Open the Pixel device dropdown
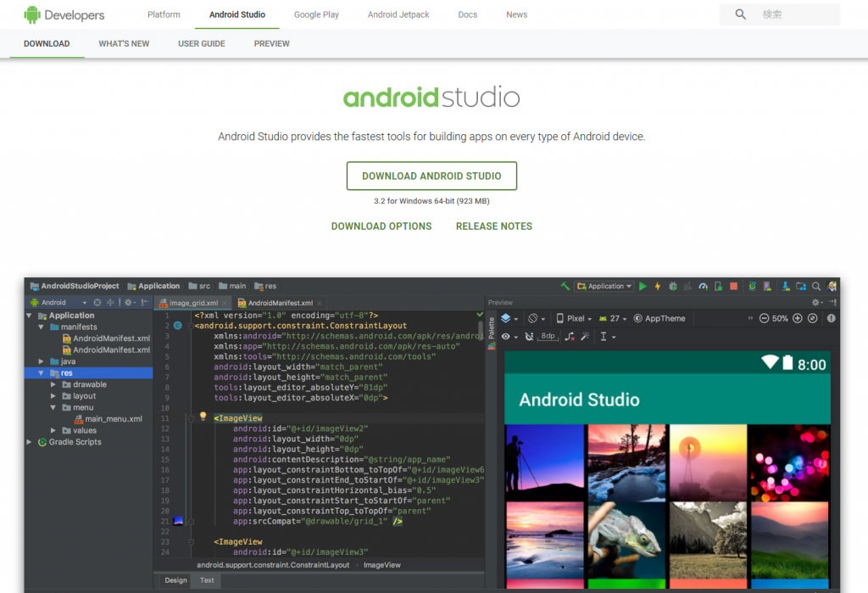This screenshot has width=868, height=593. tap(574, 318)
